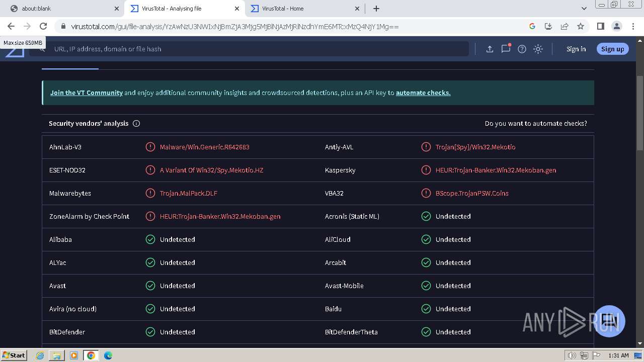Open the Chrome profile avatar
Image resolution: width=644 pixels, height=362 pixels.
(x=616, y=26)
